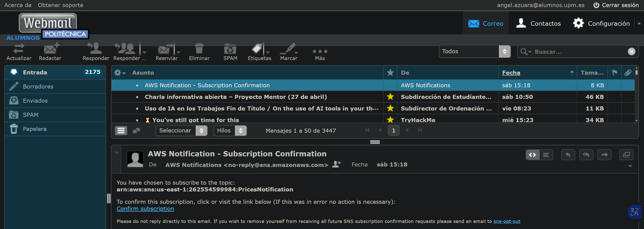Image resolution: width=644 pixels, height=229 pixels.
Task: Sort messages by Fecha column
Action: click(511, 73)
